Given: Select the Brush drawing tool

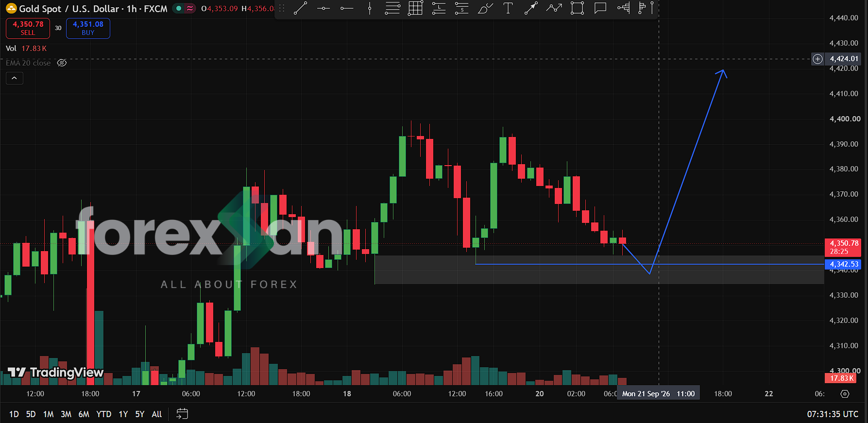Looking at the screenshot, I should click(485, 8).
